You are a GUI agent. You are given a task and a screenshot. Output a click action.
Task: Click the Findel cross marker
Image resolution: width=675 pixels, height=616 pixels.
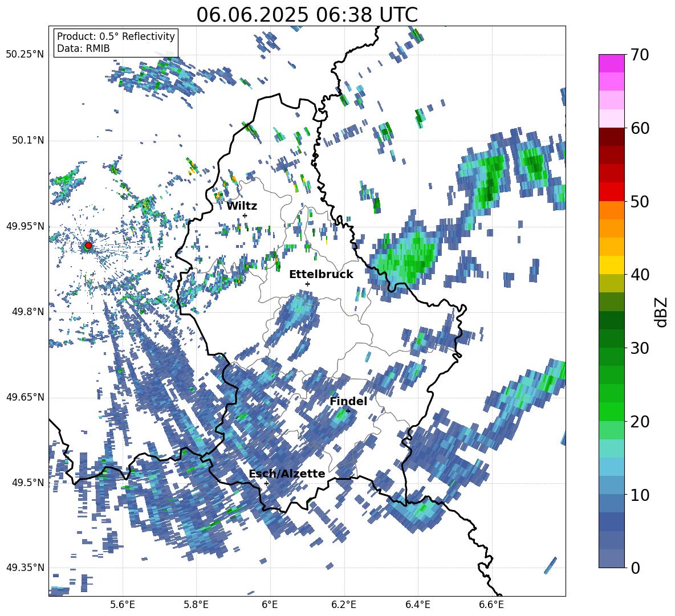point(348,411)
